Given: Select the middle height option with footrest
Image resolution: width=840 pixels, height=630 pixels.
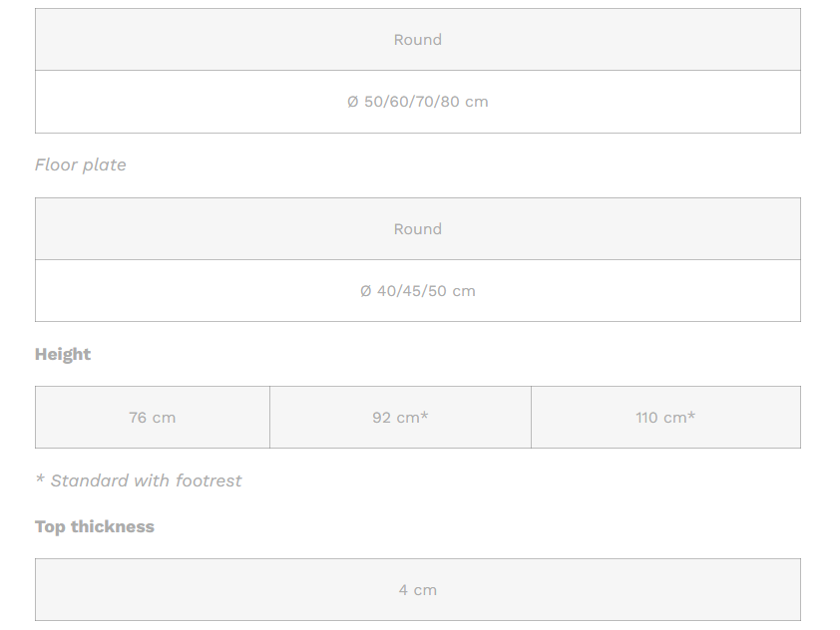Looking at the screenshot, I should [x=400, y=418].
